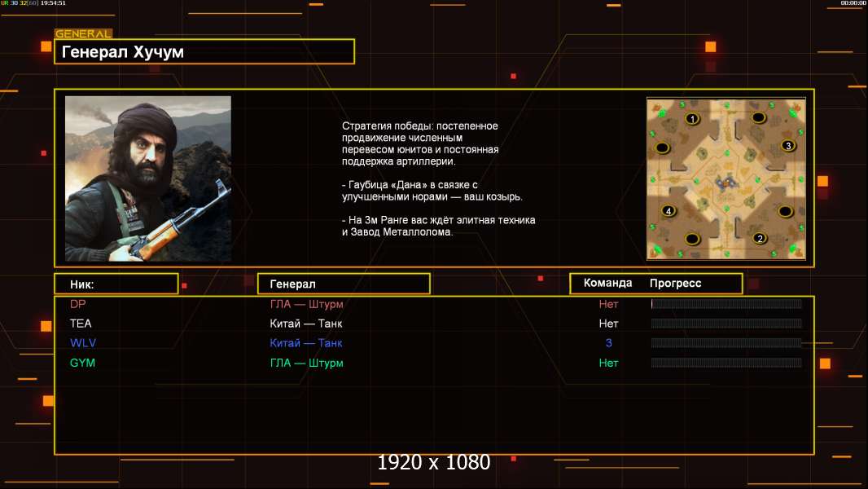Click the empty start slot left of position 2
This screenshot has width=868, height=489.
[692, 239]
